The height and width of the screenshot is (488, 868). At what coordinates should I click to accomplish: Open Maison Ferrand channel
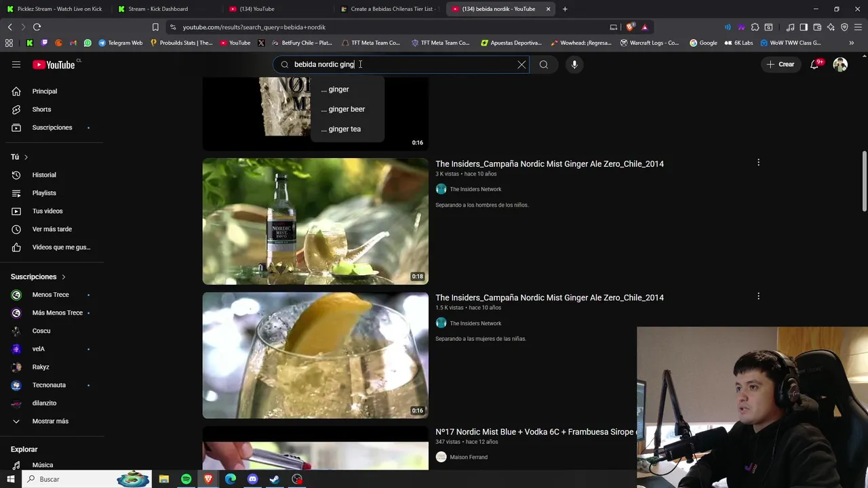[469, 457]
